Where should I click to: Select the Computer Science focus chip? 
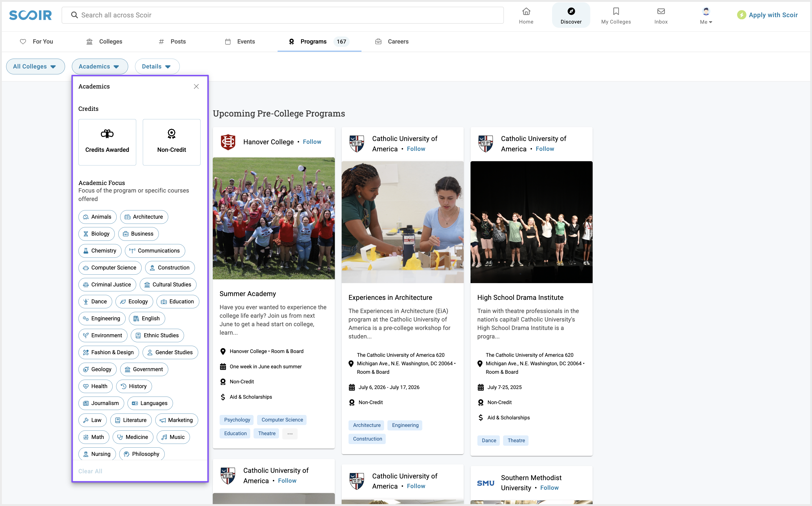tap(110, 268)
